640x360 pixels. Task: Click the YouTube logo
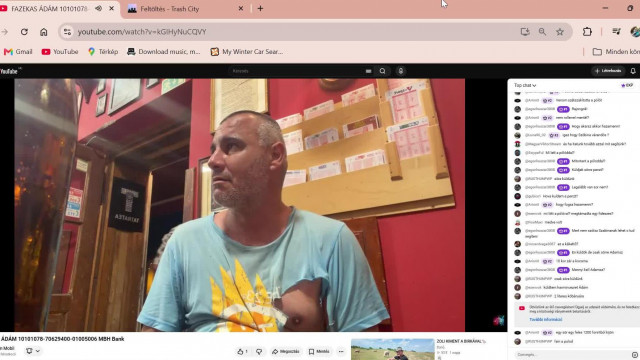10,71
